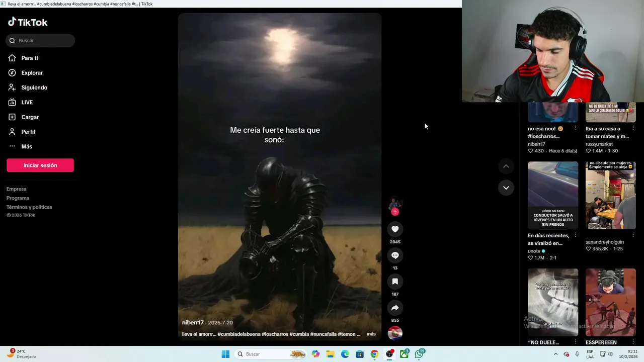Click the #cumbiadelabuena hashtag
The height and width of the screenshot is (362, 644).
coord(238,334)
